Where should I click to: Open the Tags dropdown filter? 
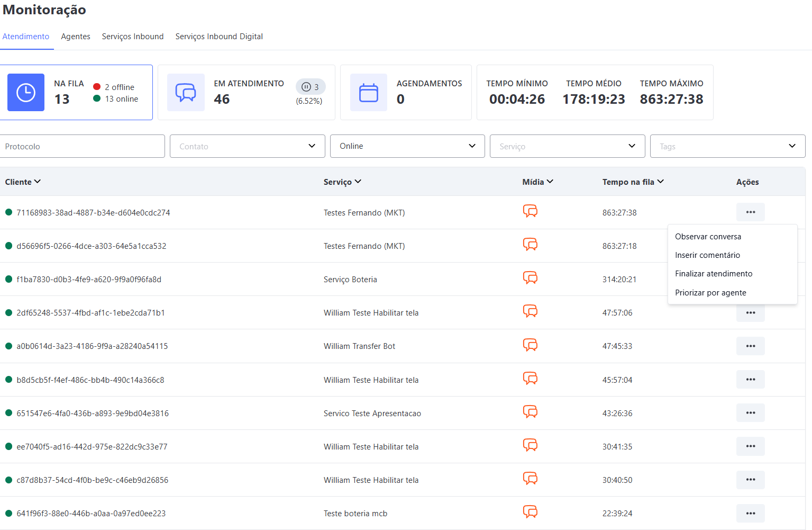click(x=727, y=146)
